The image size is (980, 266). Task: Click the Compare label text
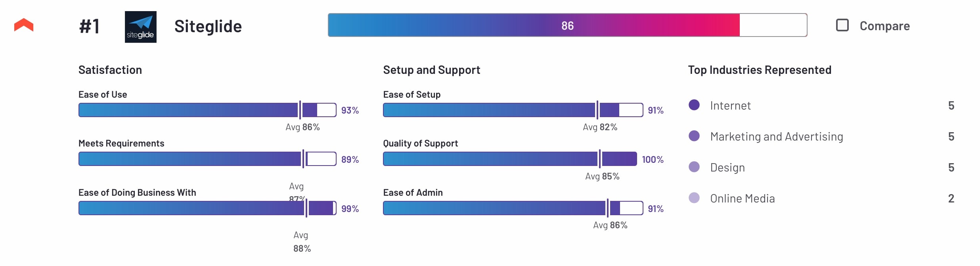point(884,26)
